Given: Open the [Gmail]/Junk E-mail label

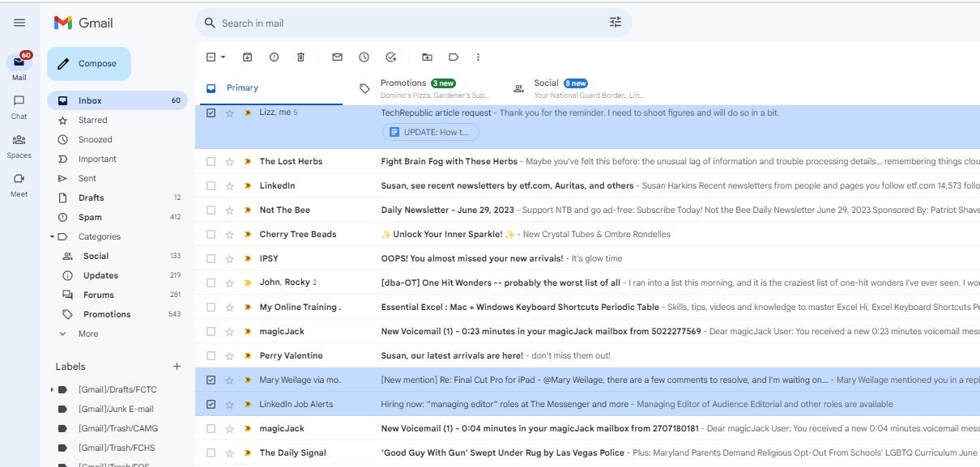Looking at the screenshot, I should (117, 409).
